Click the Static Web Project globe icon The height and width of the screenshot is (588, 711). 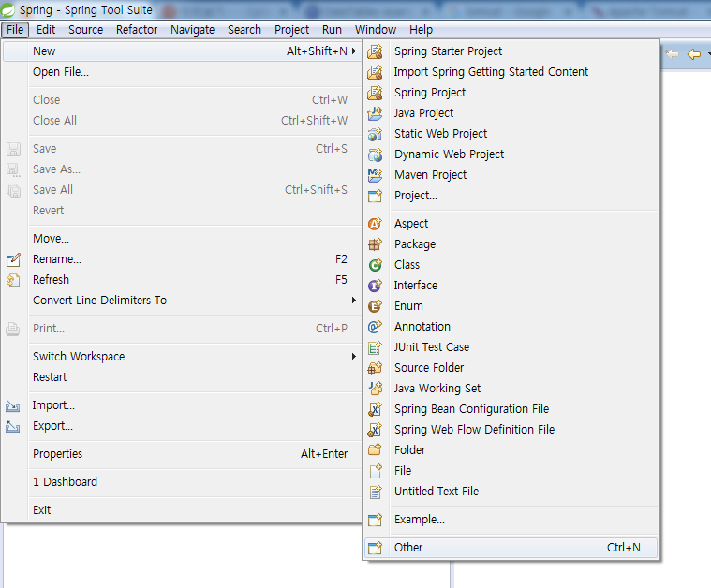(375, 134)
